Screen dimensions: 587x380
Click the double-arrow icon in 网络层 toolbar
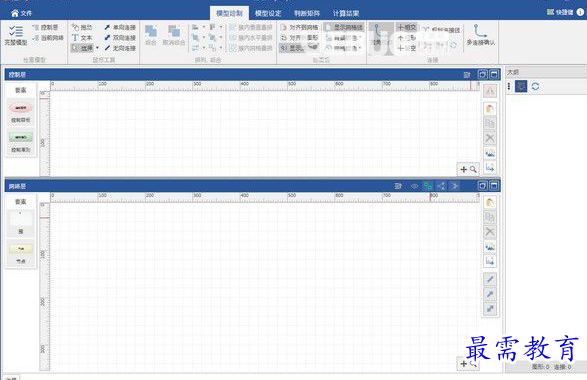(x=490, y=308)
